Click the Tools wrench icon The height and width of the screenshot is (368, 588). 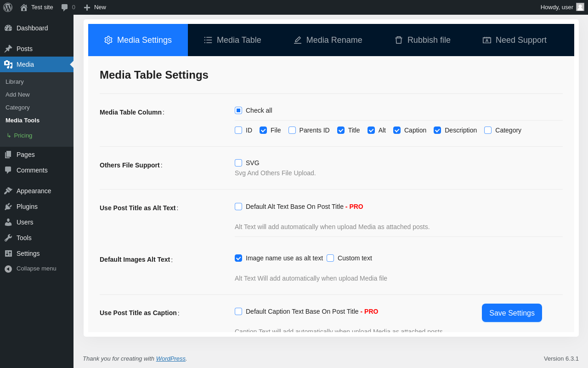click(x=8, y=238)
